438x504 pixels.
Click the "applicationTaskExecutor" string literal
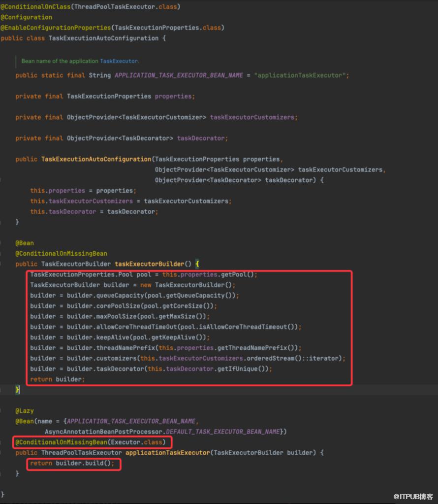coord(300,75)
